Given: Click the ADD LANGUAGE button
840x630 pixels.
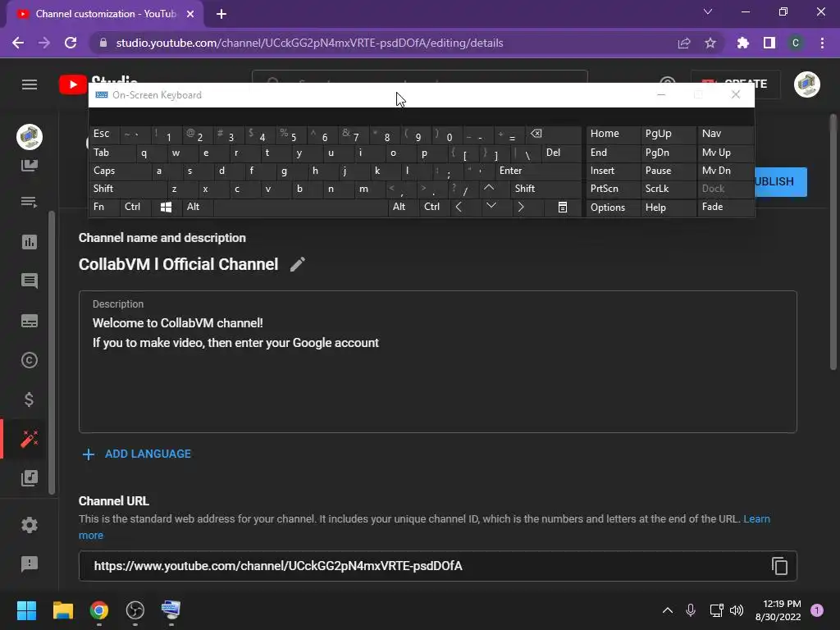Looking at the screenshot, I should pyautogui.click(x=137, y=454).
